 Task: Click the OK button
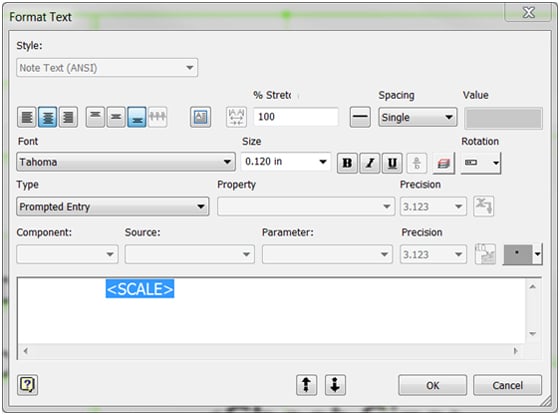coord(432,385)
